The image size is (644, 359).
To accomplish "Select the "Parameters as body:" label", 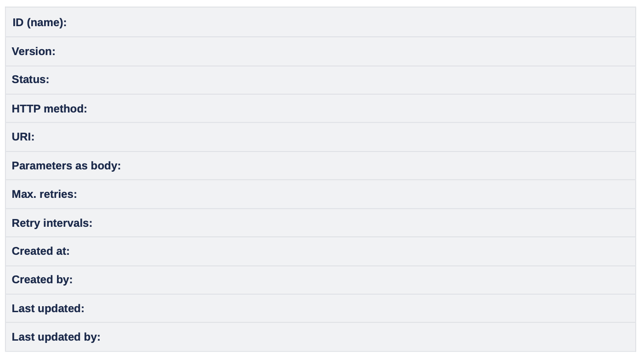I will (x=66, y=166).
